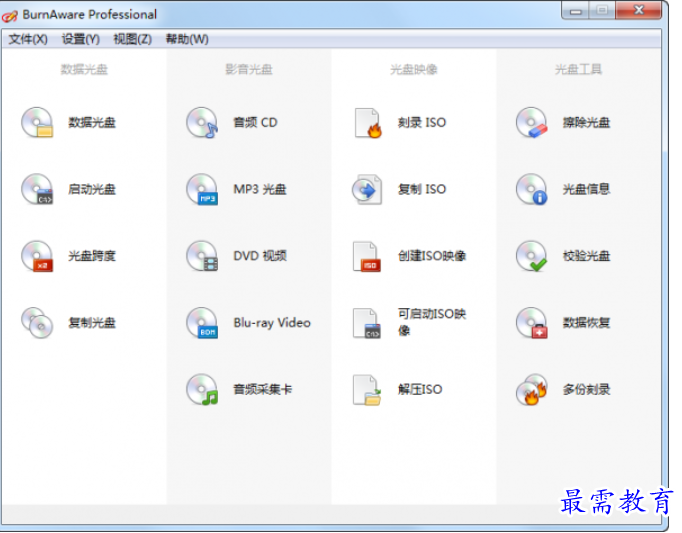Minimize the BurnAware Professional window
The height and width of the screenshot is (533, 682).
(575, 11)
